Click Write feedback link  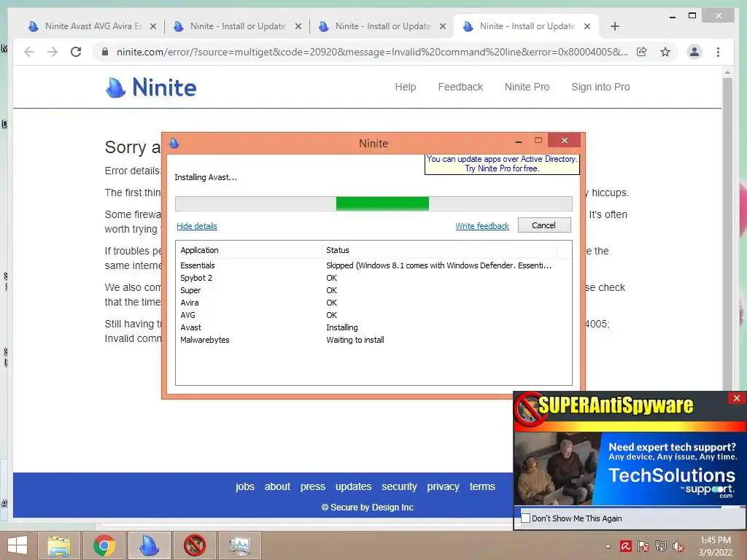(482, 226)
